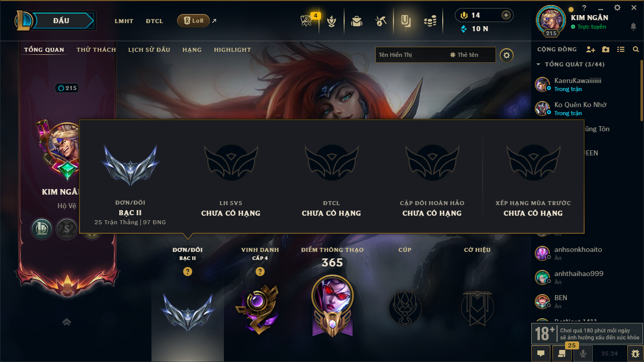Open the notifications bell icon
644x362 pixels.
pos(633,27)
